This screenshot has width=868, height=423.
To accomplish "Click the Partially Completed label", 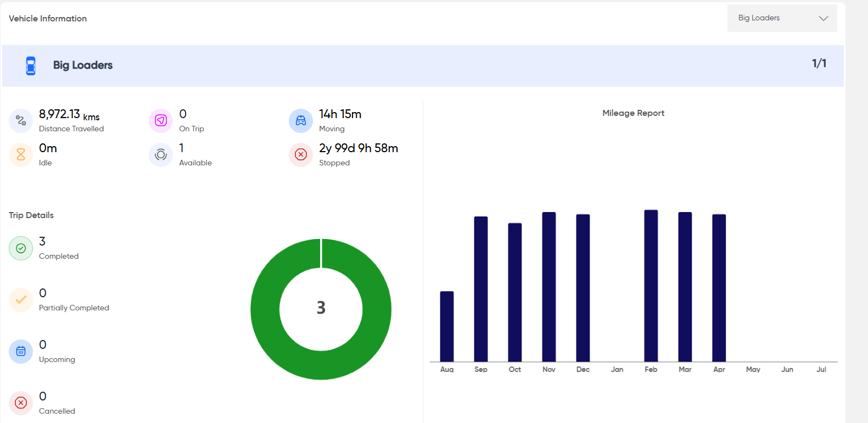I will pyautogui.click(x=74, y=308).
